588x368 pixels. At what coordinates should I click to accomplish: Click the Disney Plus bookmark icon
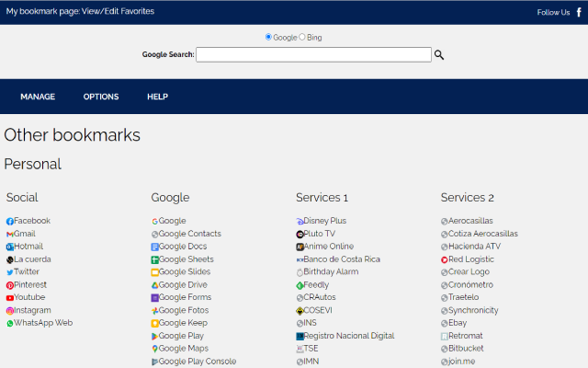(300, 222)
